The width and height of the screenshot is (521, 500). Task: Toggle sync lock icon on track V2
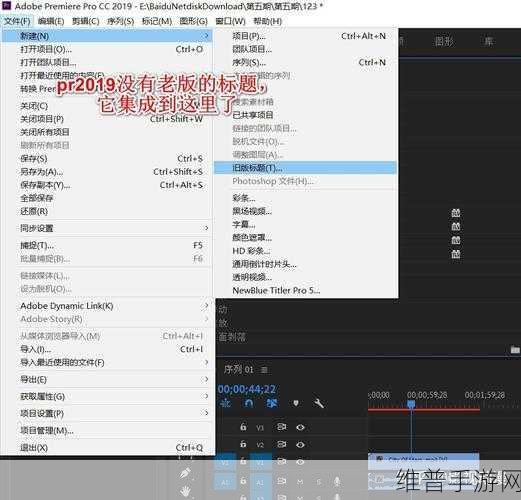tap(281, 444)
